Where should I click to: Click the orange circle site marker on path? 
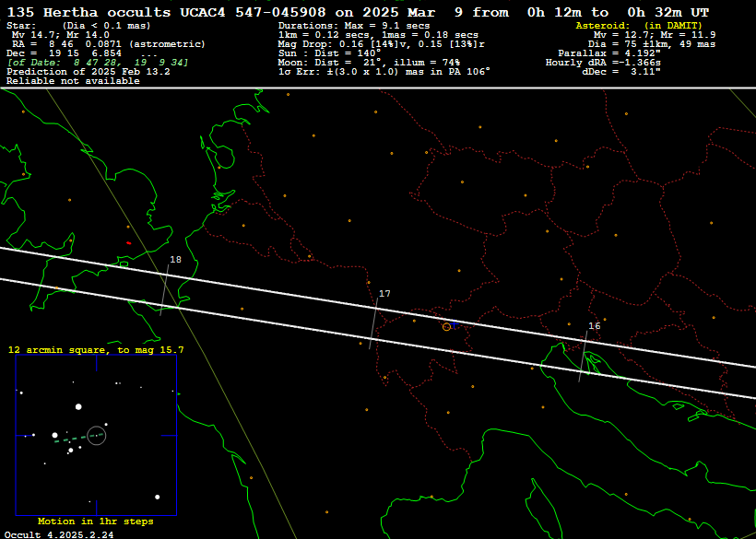point(446,326)
